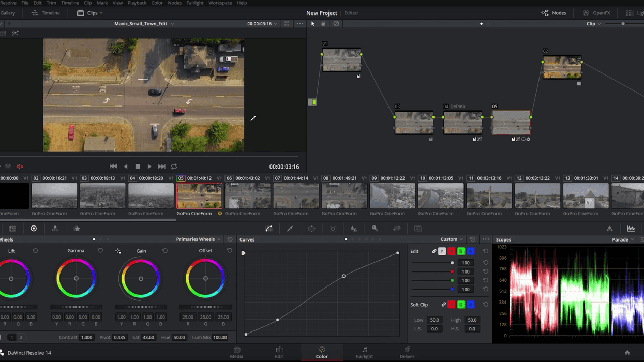Reset all Curves with the header reset icon
Image resolution: width=644 pixels, height=362 pixels.
click(x=472, y=239)
